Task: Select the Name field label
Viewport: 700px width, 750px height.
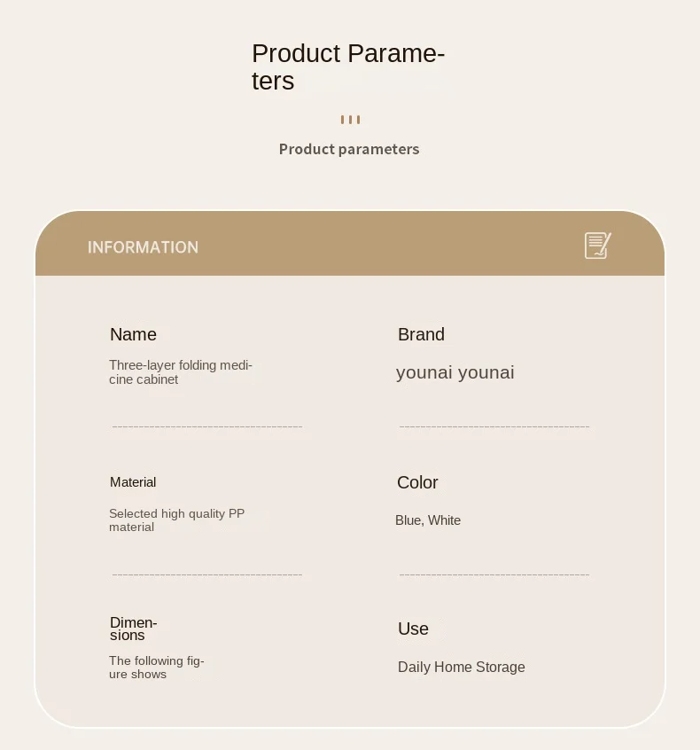Action: click(133, 334)
